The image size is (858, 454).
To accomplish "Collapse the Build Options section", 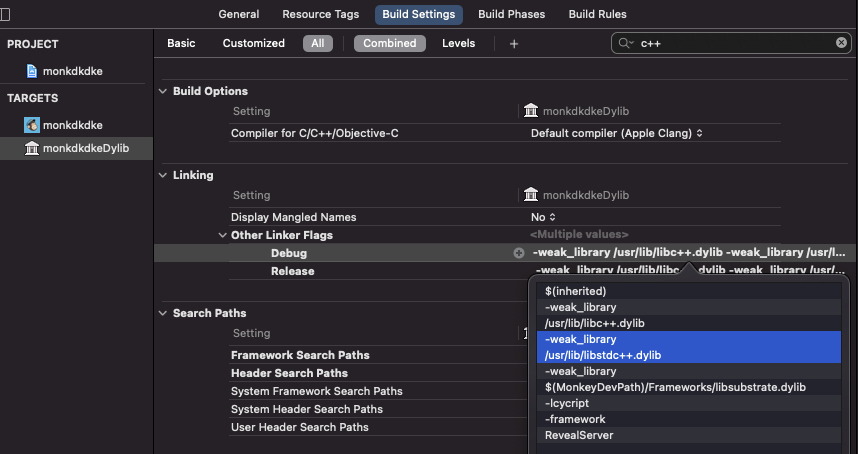I will click(164, 91).
